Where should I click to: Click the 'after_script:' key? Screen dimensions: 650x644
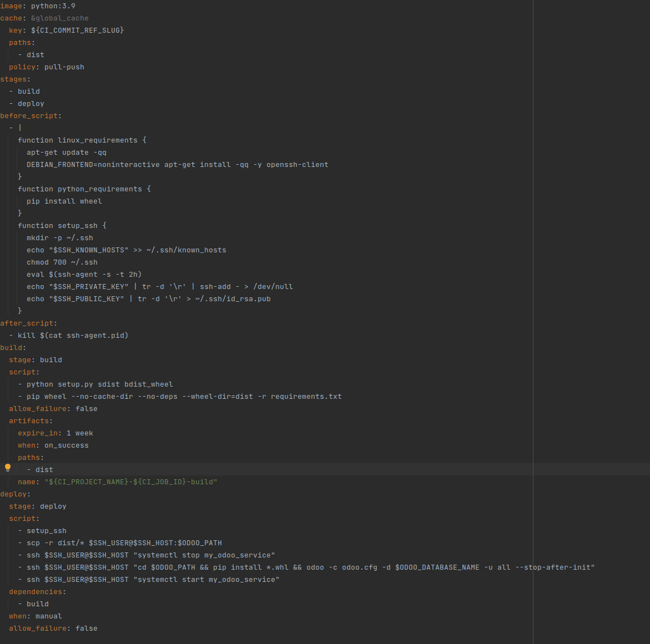click(29, 323)
